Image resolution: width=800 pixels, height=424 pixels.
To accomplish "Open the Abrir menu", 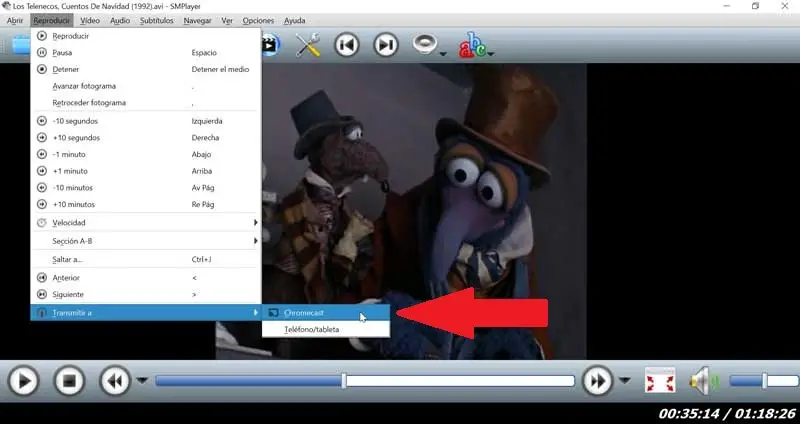I will tap(15, 20).
